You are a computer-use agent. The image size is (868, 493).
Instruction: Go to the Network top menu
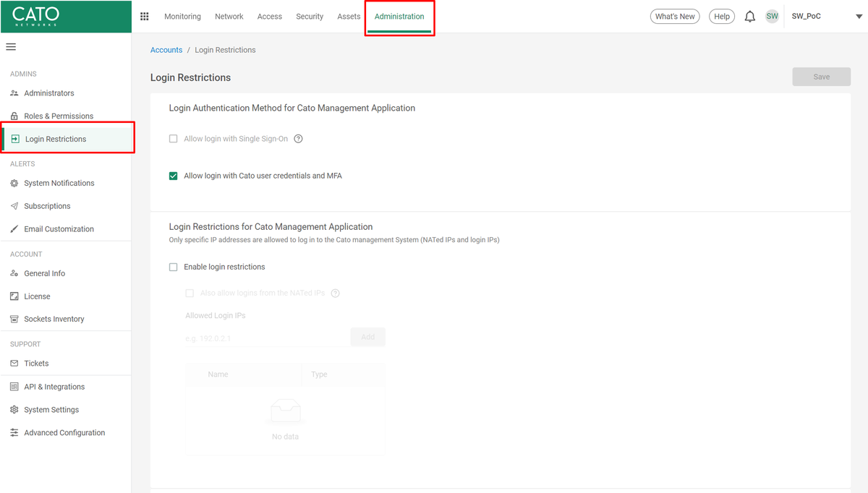pyautogui.click(x=229, y=17)
